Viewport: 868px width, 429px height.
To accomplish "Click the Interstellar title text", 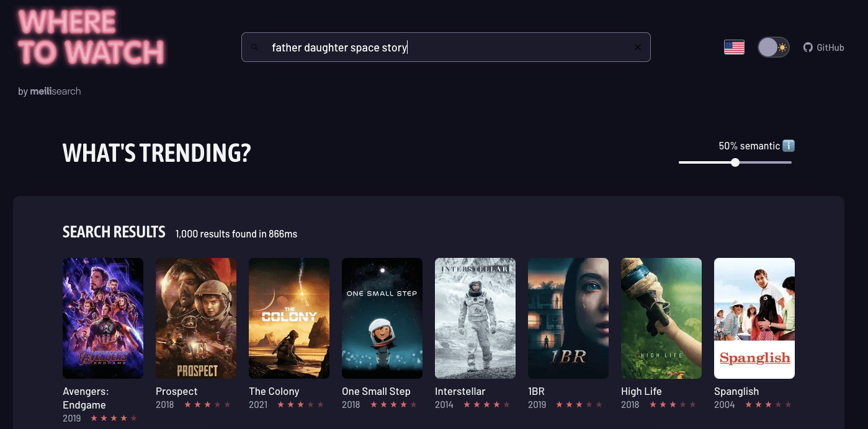I will [x=460, y=391].
